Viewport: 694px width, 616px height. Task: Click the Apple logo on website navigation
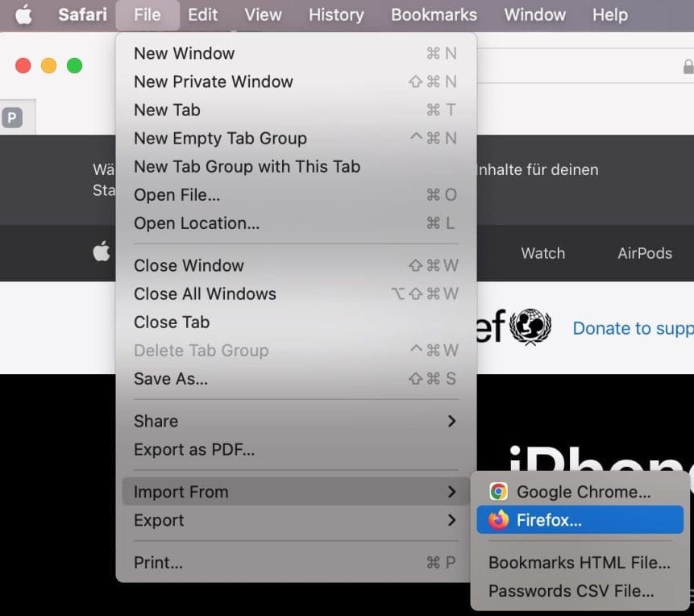pyautogui.click(x=101, y=252)
